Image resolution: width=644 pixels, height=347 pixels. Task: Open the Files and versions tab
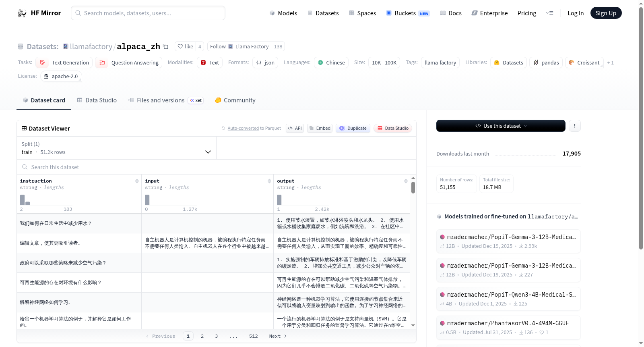(165, 100)
